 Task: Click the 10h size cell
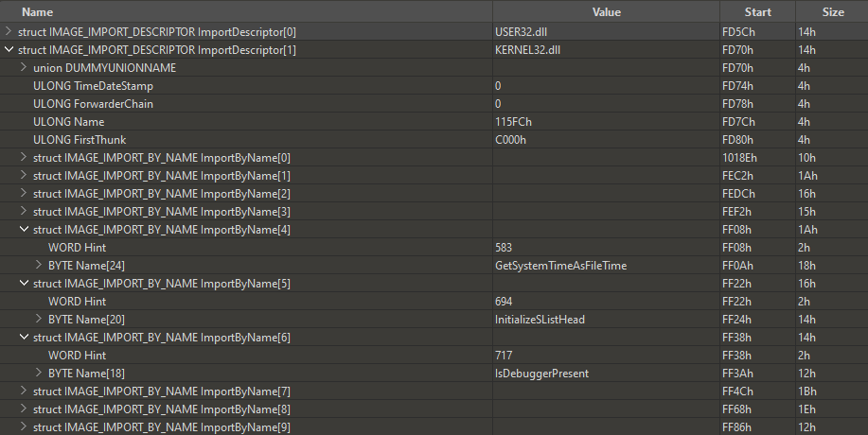tap(831, 158)
